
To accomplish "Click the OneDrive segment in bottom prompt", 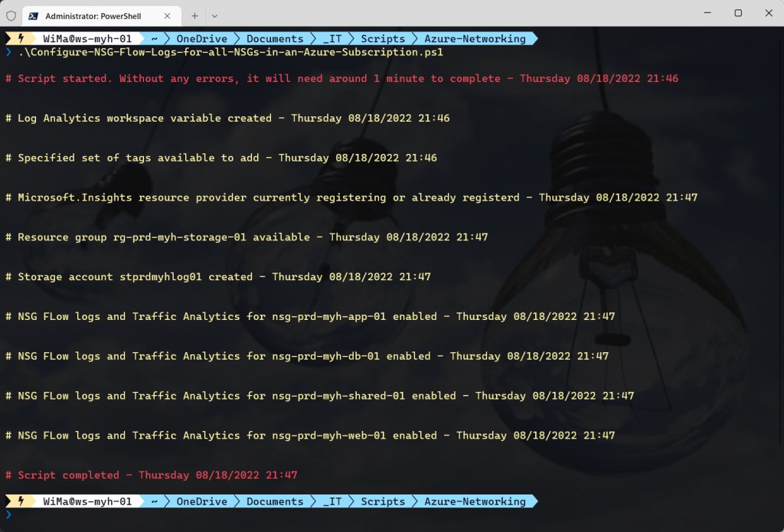I will 201,501.
